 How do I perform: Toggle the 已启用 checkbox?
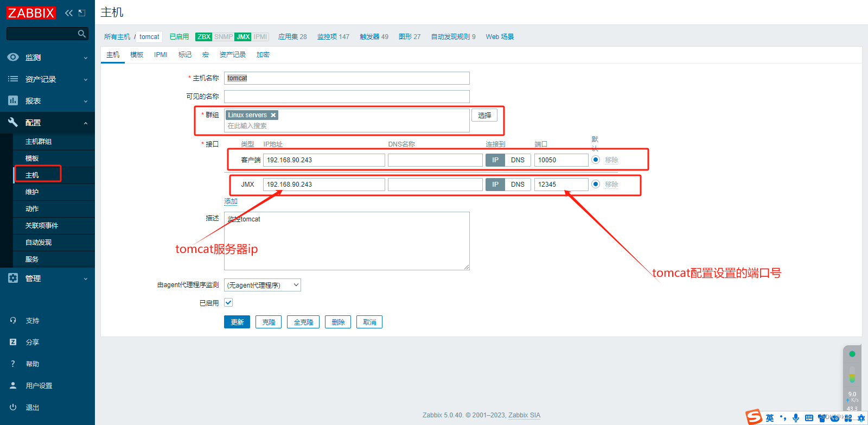(228, 302)
